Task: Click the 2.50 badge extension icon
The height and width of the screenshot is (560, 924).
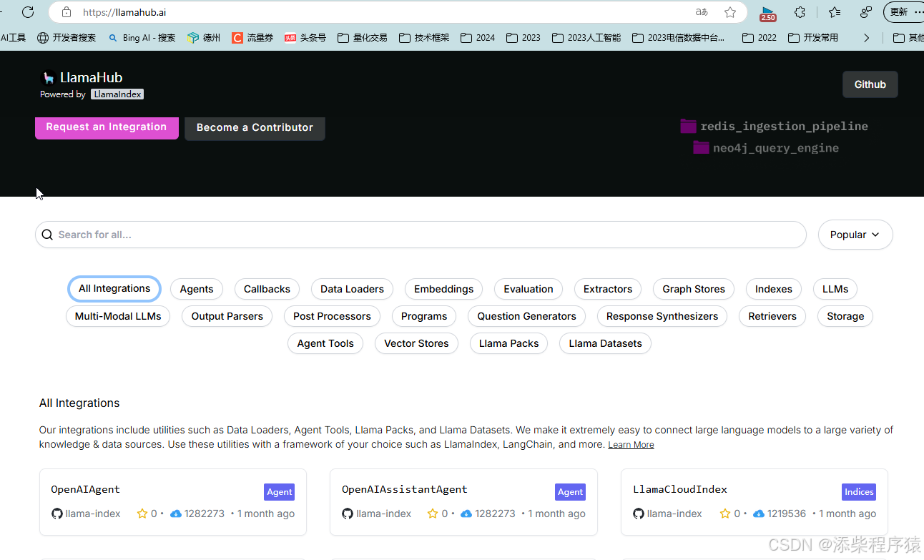Action: click(x=767, y=13)
